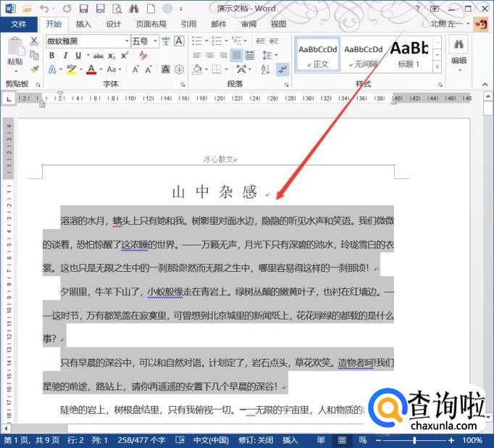Toggle Bold formatting
Viewport: 494px width, 448px height.
[51, 56]
